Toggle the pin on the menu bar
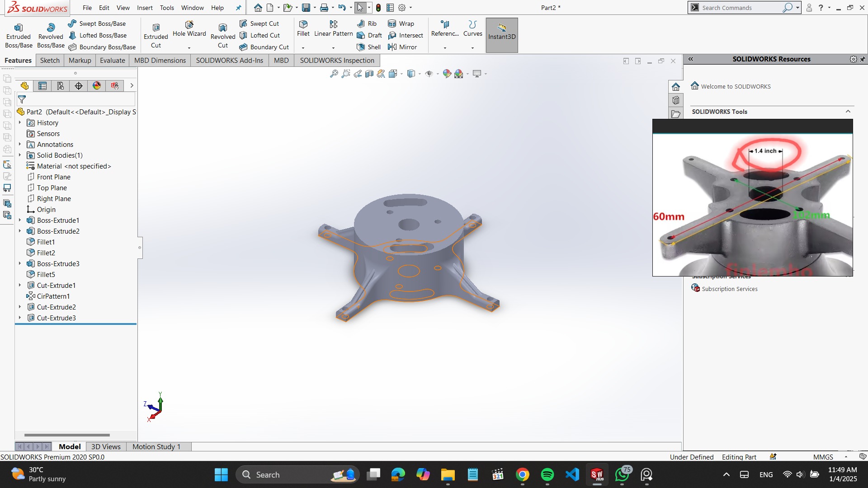The height and width of the screenshot is (488, 868). point(239,8)
